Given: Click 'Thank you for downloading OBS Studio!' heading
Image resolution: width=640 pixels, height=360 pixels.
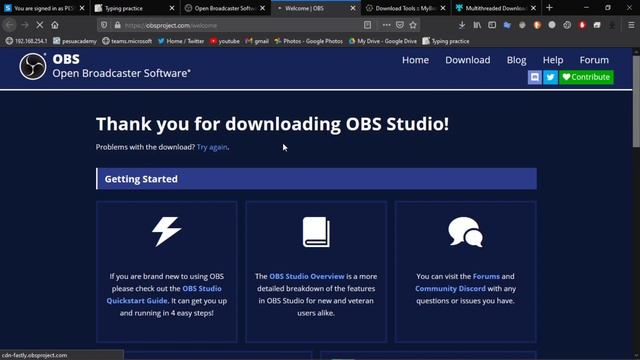Looking at the screenshot, I should [x=272, y=124].
